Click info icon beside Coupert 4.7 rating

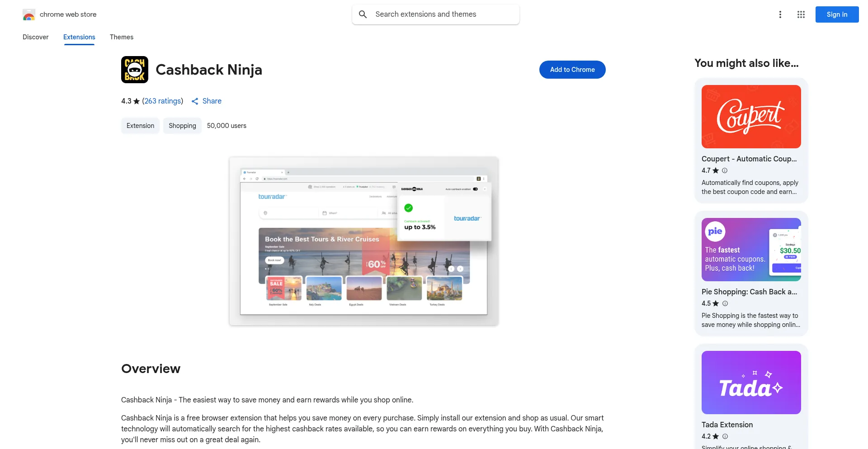725,170
